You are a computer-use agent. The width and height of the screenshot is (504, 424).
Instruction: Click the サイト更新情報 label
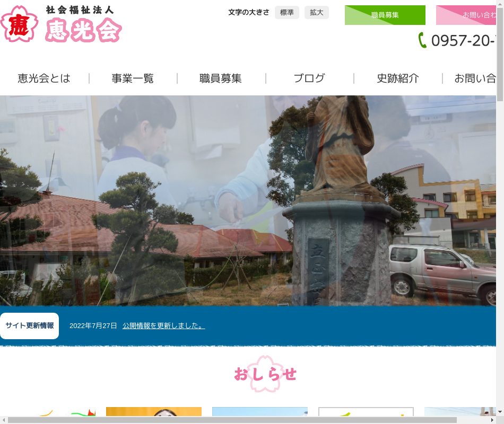(x=30, y=326)
